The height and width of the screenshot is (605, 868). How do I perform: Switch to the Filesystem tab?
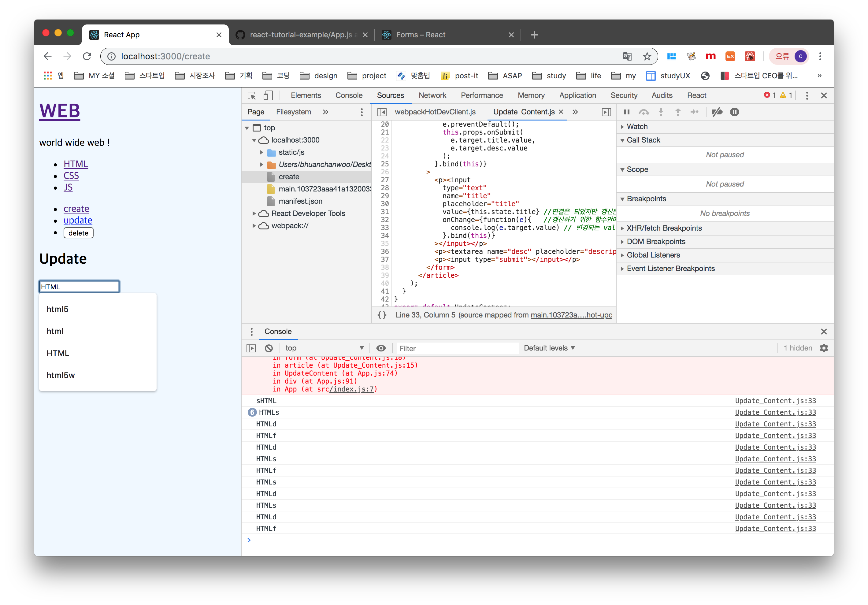pyautogui.click(x=293, y=112)
